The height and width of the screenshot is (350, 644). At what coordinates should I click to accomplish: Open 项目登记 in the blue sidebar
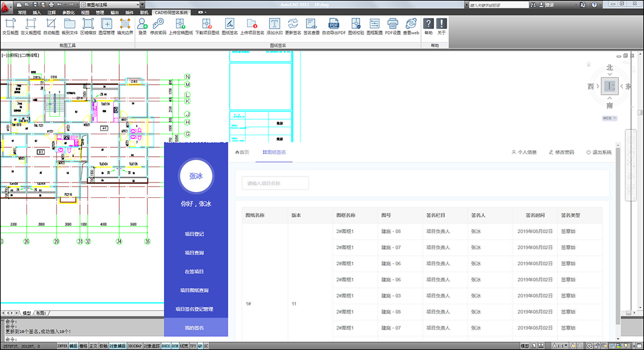[x=194, y=234]
